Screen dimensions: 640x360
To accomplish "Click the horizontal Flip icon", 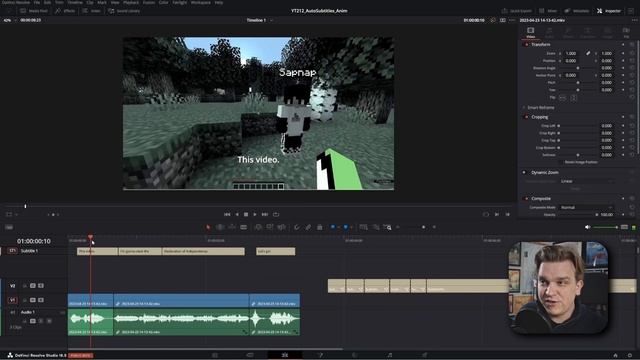I will pos(562,98).
